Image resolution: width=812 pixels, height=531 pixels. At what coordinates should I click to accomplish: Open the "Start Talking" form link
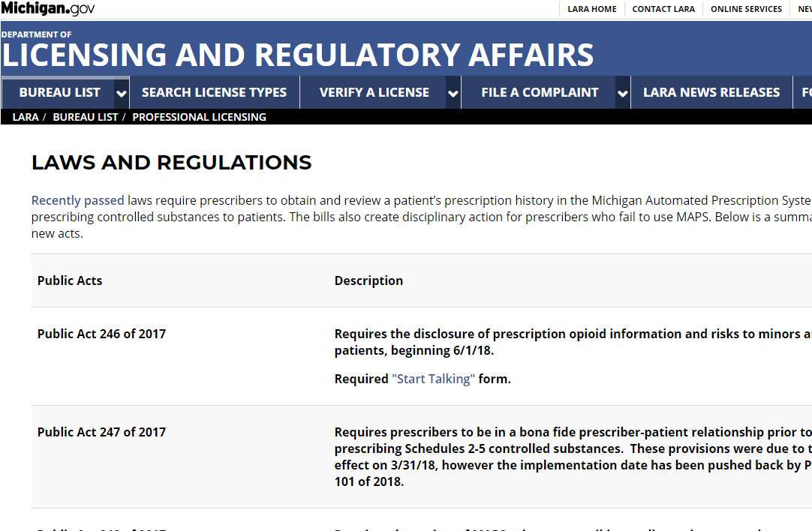[x=434, y=379]
